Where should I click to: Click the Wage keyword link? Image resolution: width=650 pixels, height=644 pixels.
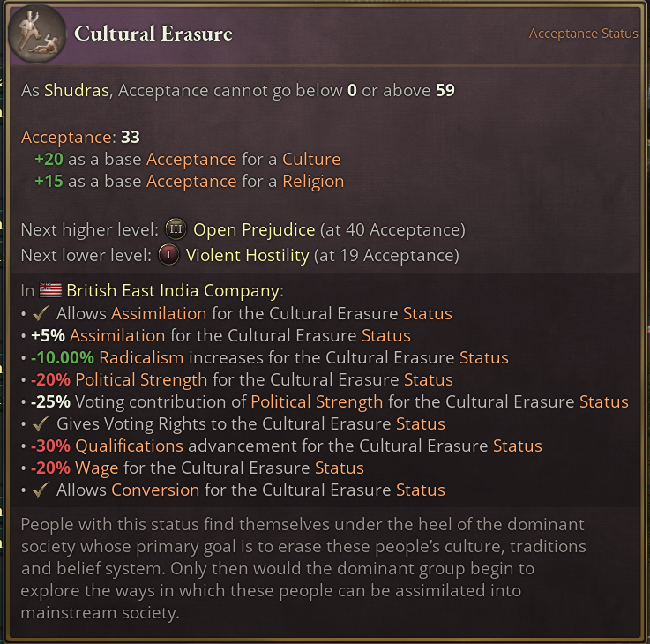click(x=95, y=468)
